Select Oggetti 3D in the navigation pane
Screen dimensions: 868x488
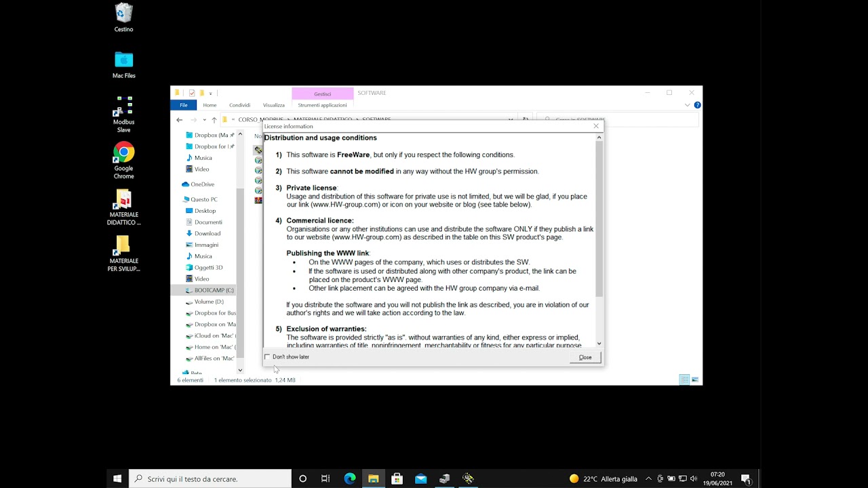[209, 268]
